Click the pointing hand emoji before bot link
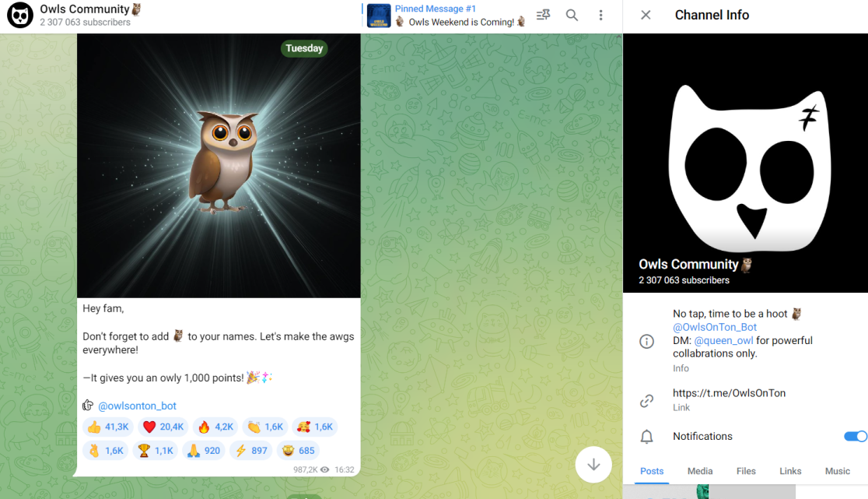The image size is (868, 499). (88, 406)
